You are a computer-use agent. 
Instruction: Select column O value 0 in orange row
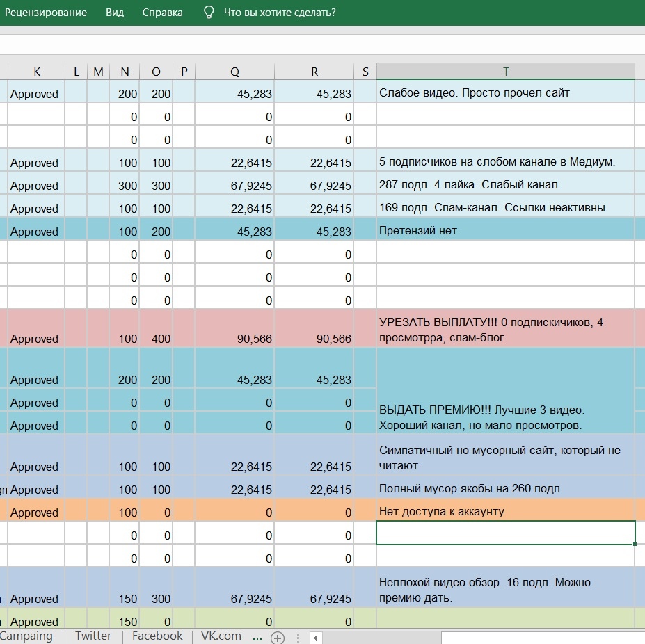[x=156, y=510]
